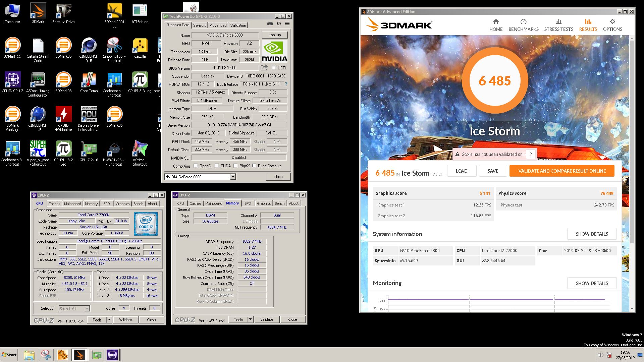644x362 pixels.
Task: Open the GPUPI 3.3 Leg desktop icon
Action: click(140, 82)
